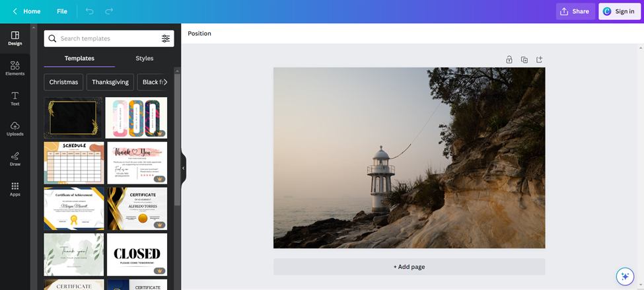The width and height of the screenshot is (644, 290).
Task: Open the File menu
Action: 62,11
